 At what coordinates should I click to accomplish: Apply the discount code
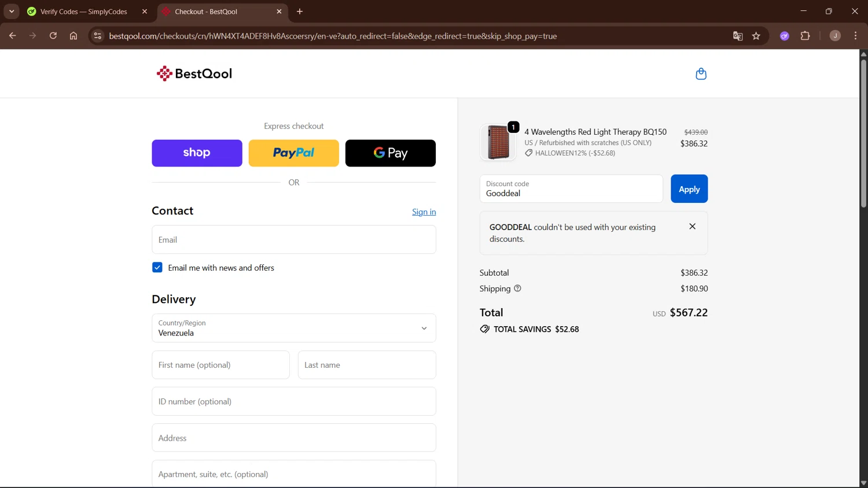click(x=689, y=189)
